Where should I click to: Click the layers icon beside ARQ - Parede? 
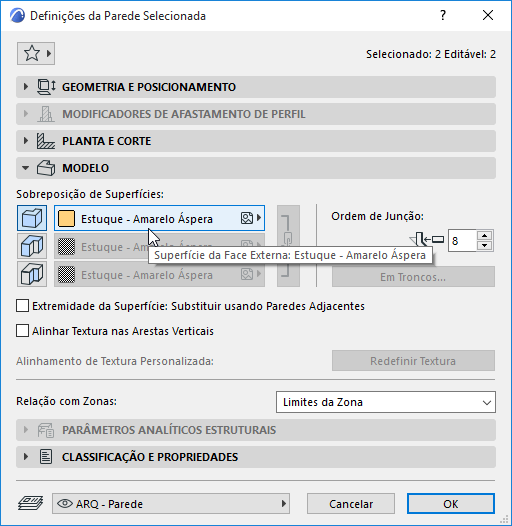click(x=31, y=504)
